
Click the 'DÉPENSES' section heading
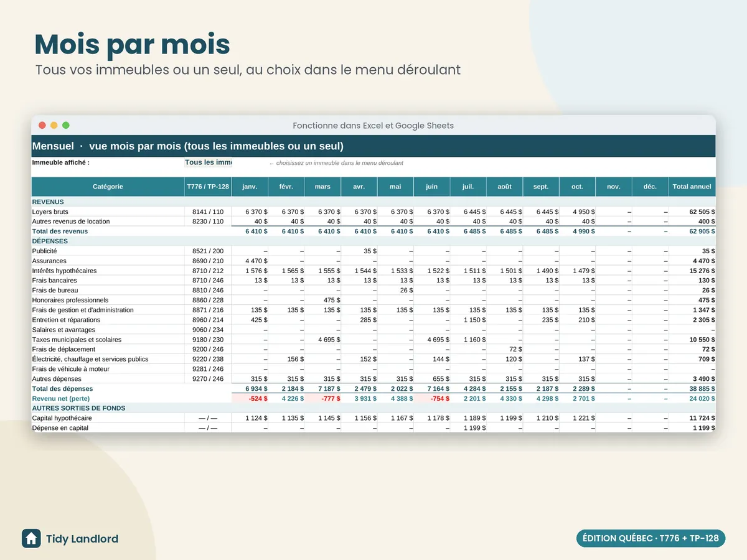tap(50, 241)
